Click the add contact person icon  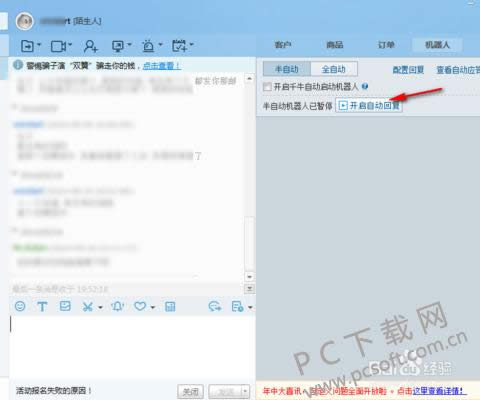90,46
